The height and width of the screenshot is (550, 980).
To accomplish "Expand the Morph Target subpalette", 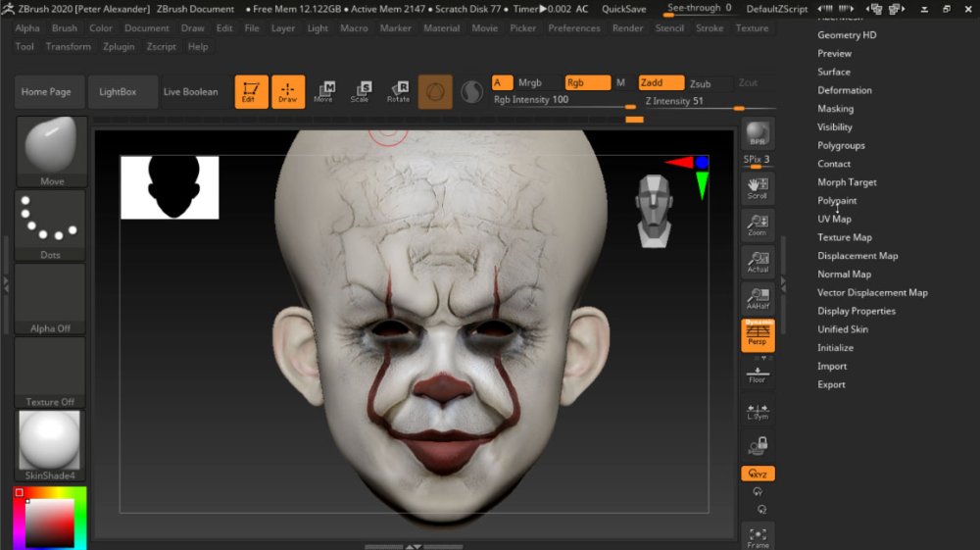I will pos(847,182).
